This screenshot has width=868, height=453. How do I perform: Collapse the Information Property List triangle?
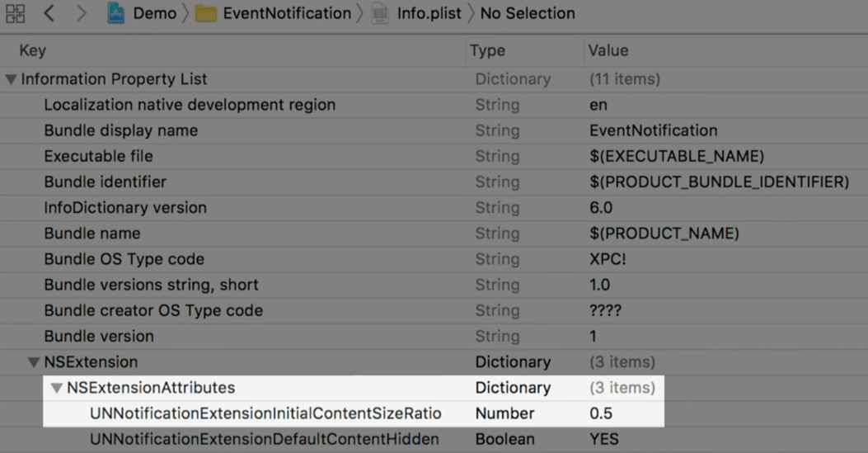click(x=11, y=80)
